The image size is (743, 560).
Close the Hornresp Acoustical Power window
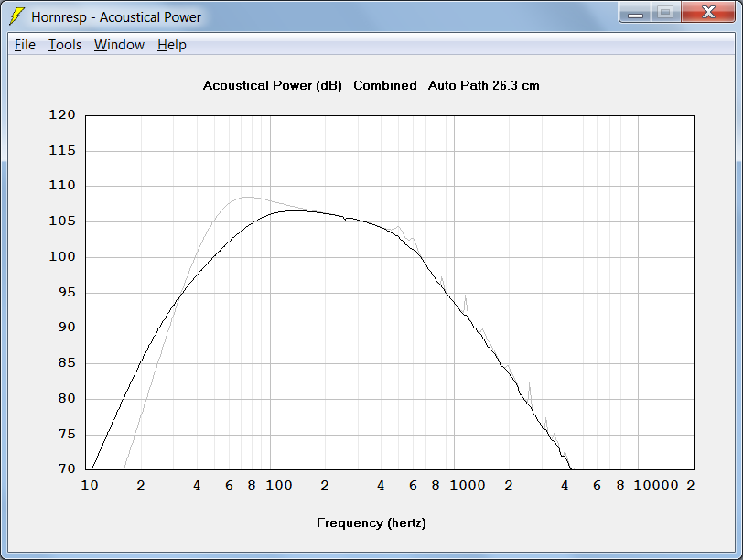pos(708,13)
